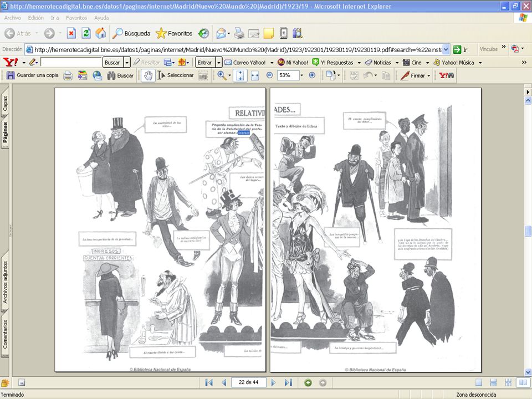Click the zoom out minus button
Viewport: 532px width, 399px height.
point(269,75)
